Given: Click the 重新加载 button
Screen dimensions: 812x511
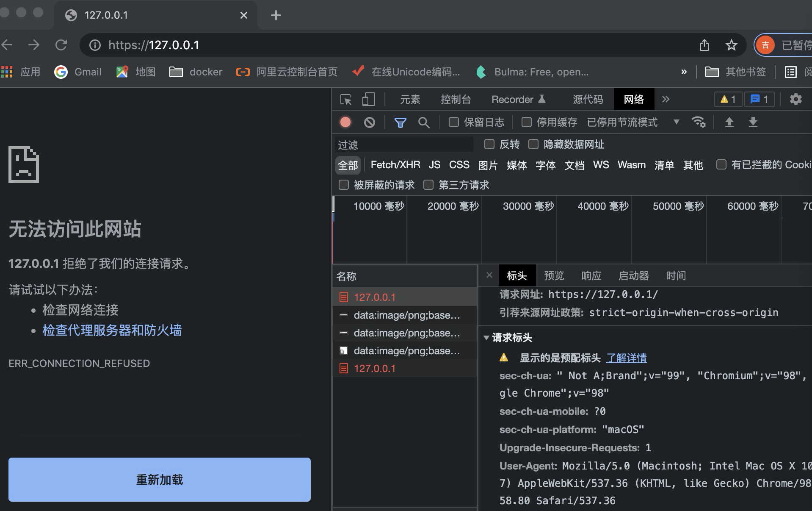Looking at the screenshot, I should tap(159, 480).
